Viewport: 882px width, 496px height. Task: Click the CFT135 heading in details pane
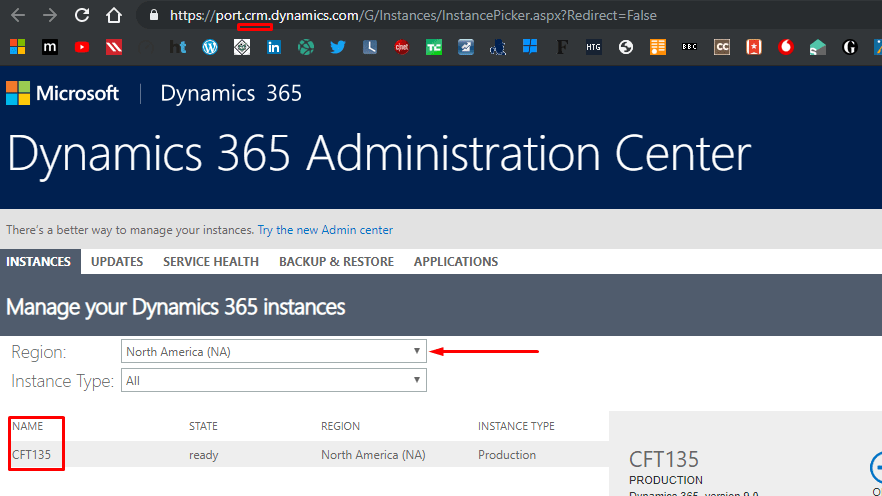(664, 459)
